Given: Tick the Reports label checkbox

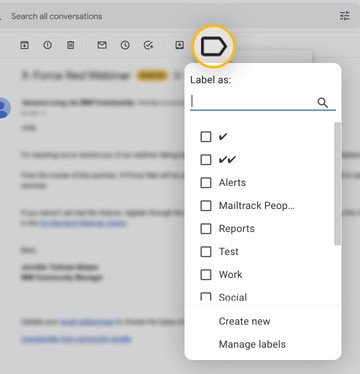Looking at the screenshot, I should tap(206, 229).
